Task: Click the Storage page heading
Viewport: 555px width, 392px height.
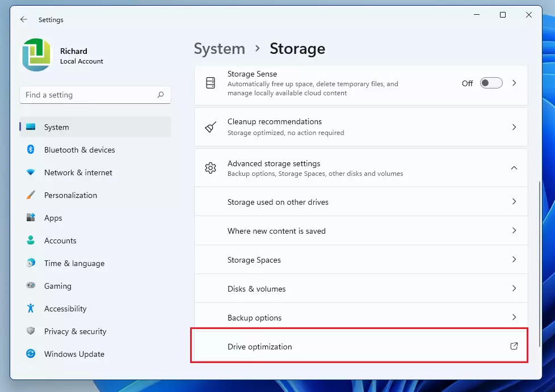Action: 297,48
